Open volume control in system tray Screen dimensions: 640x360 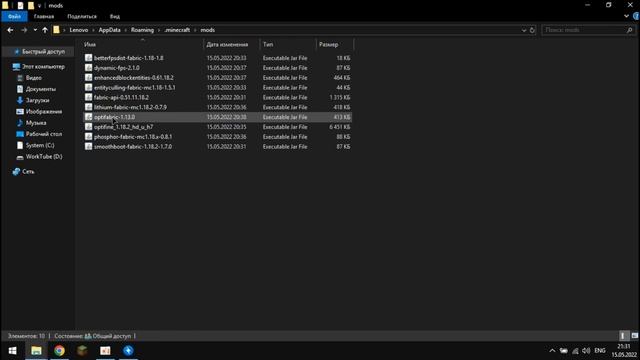pos(586,351)
